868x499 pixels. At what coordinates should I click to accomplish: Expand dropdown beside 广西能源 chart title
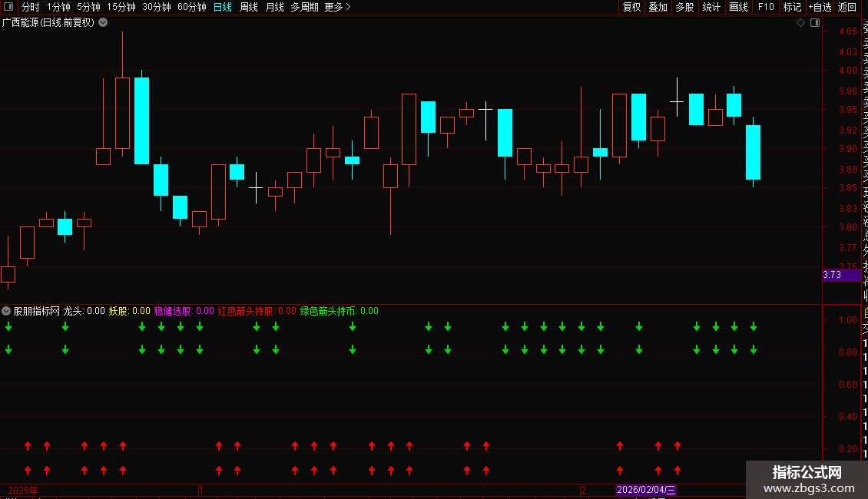click(x=103, y=23)
